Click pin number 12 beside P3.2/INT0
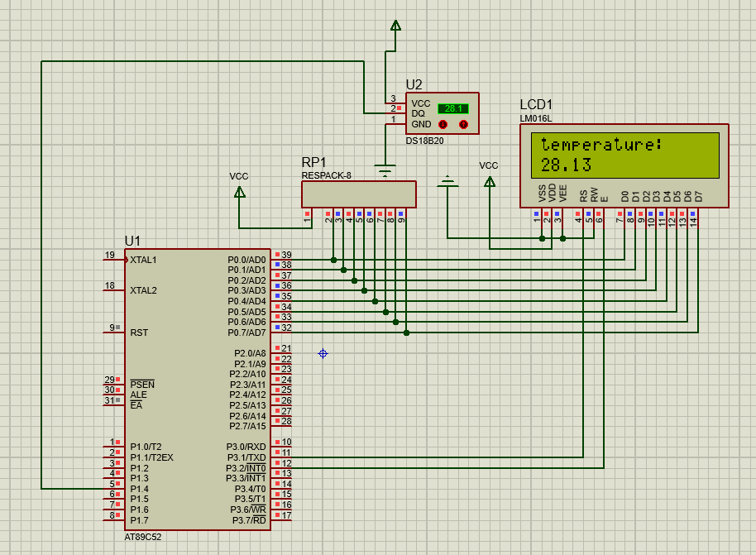Image resolution: width=756 pixels, height=555 pixels. (x=286, y=463)
